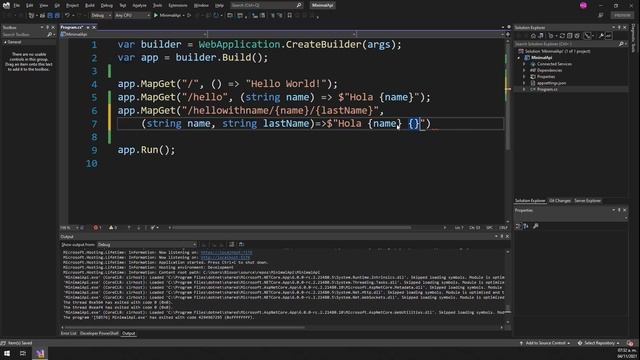The image size is (640, 360).
Task: Click Solution Explorer sync refresh icon
Action: click(x=562, y=36)
